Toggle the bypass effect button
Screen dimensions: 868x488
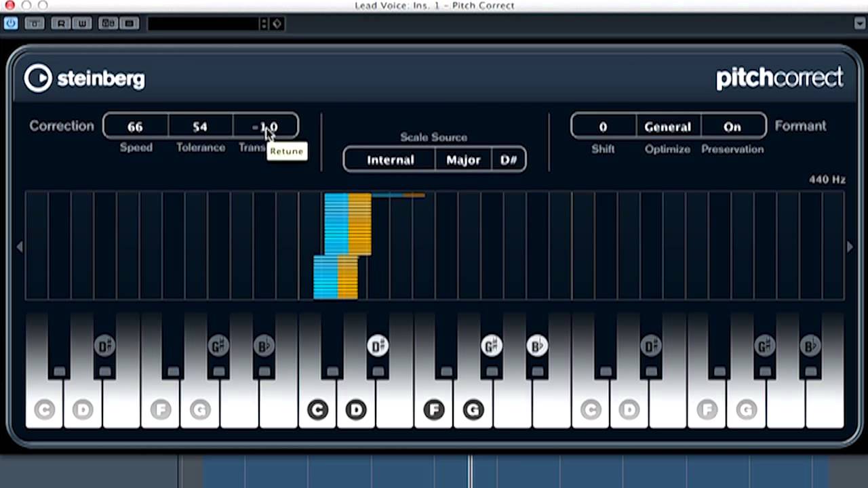point(35,24)
